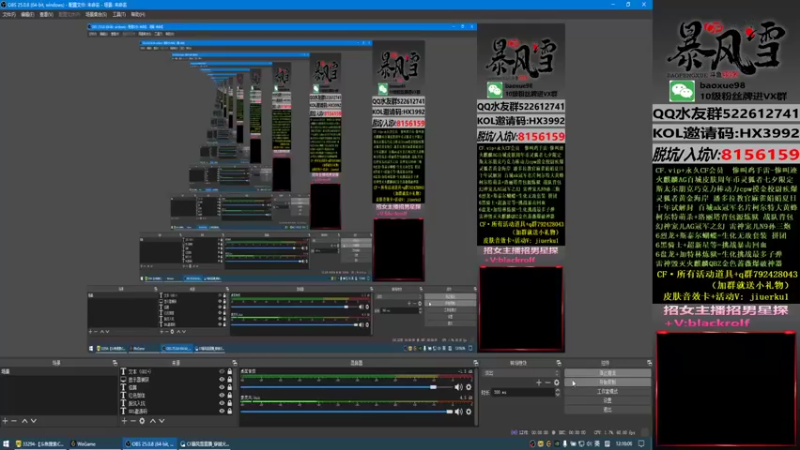800x450 pixels.
Task: Pop out the Scenes dock panel
Action: 114,363
